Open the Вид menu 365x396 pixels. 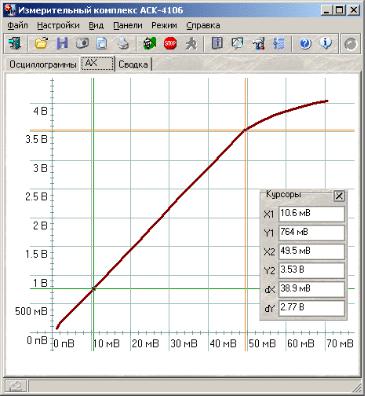[x=96, y=25]
